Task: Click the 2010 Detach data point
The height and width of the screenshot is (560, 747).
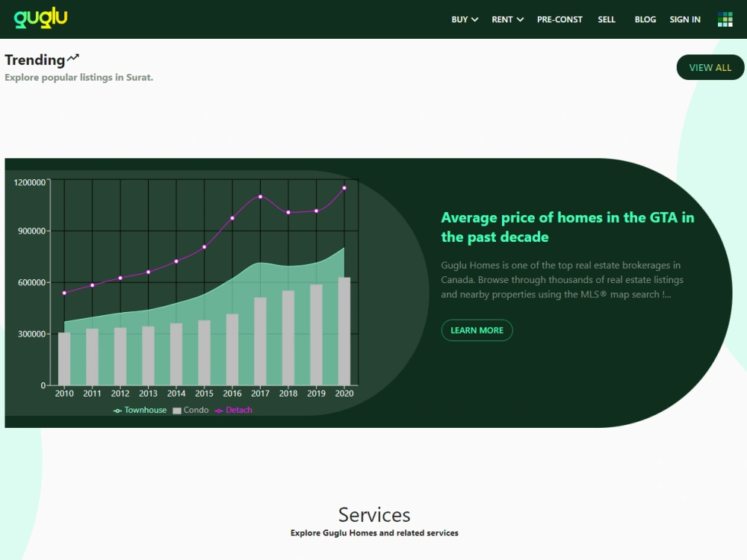Action: (64, 293)
